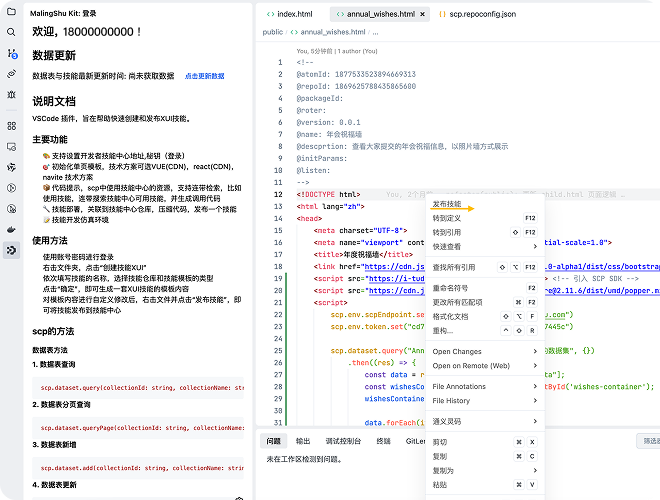This screenshot has height=500, width=660.
Task: Expand 通义灵码 submenu
Action: pyautogui.click(x=485, y=421)
